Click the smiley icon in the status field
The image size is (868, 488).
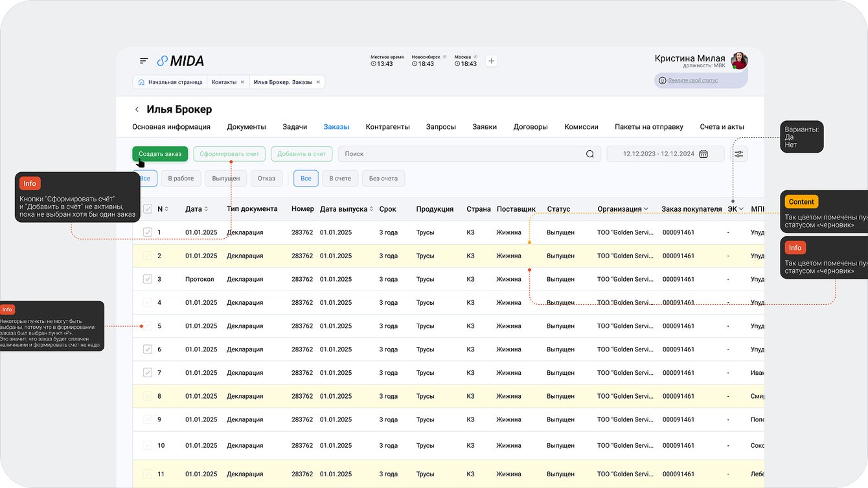tap(662, 81)
